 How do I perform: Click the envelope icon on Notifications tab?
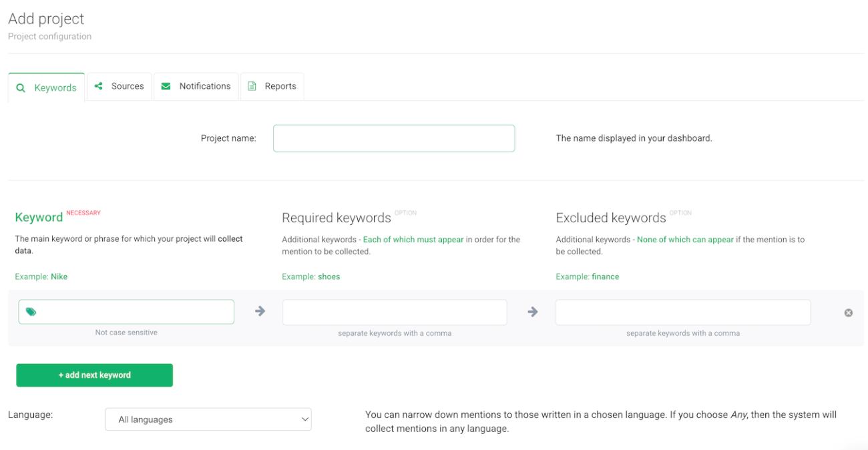click(x=166, y=86)
